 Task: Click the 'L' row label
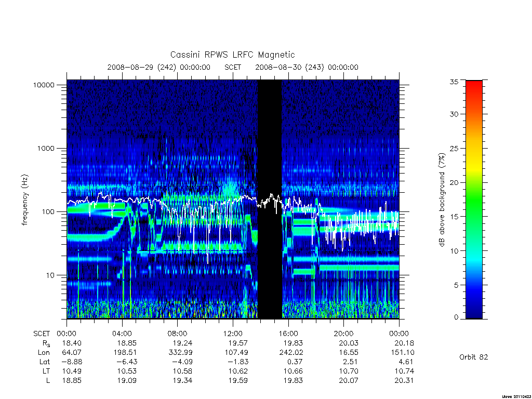tap(48, 380)
